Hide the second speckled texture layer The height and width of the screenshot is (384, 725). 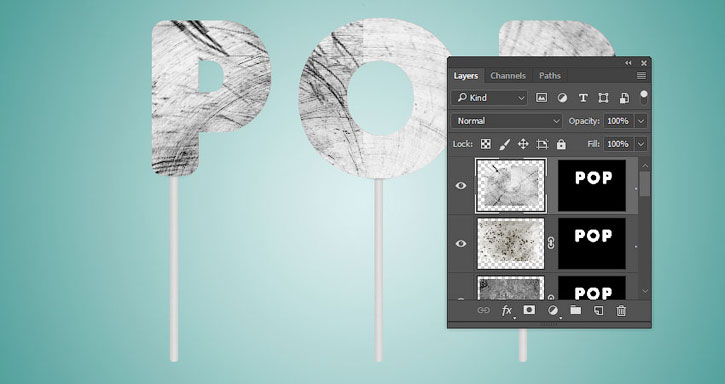461,243
